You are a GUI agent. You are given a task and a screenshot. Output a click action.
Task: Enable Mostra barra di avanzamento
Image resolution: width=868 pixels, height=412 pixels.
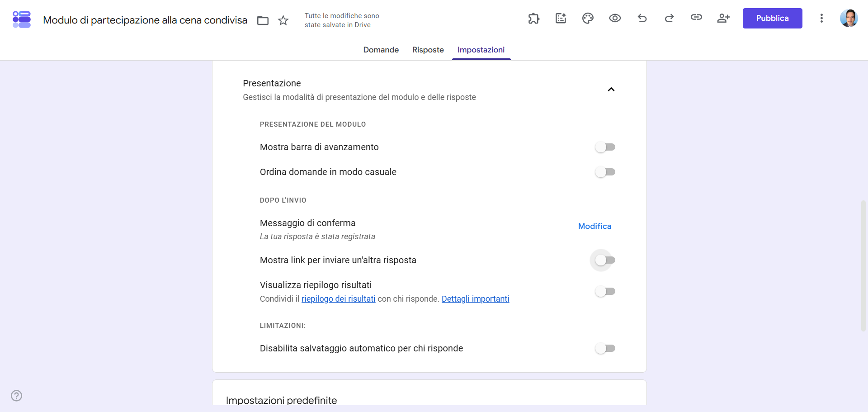(x=605, y=147)
